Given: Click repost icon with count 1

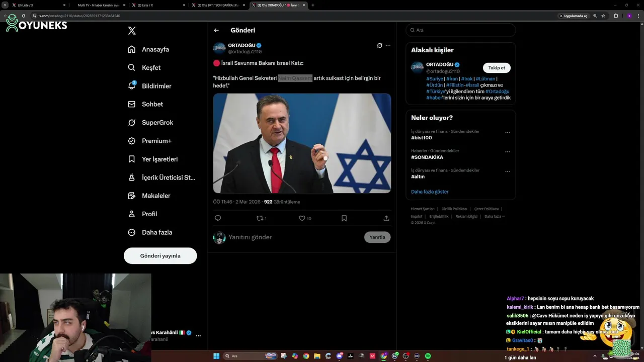Looking at the screenshot, I should click(x=262, y=218).
